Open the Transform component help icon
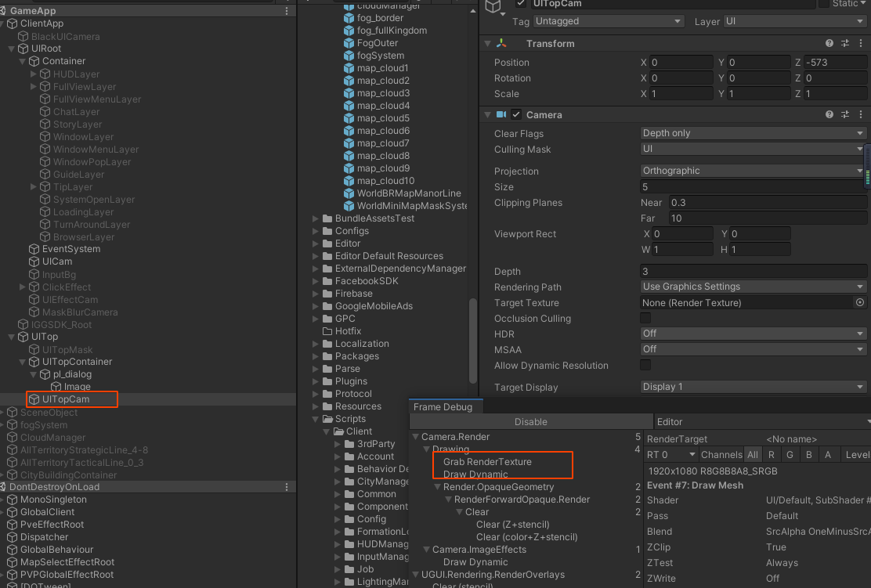 [829, 44]
